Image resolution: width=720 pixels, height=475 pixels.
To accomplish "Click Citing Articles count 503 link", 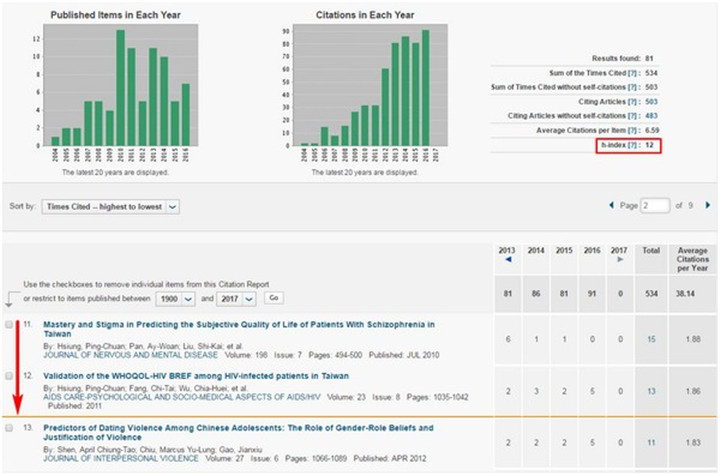I will pyautogui.click(x=651, y=101).
